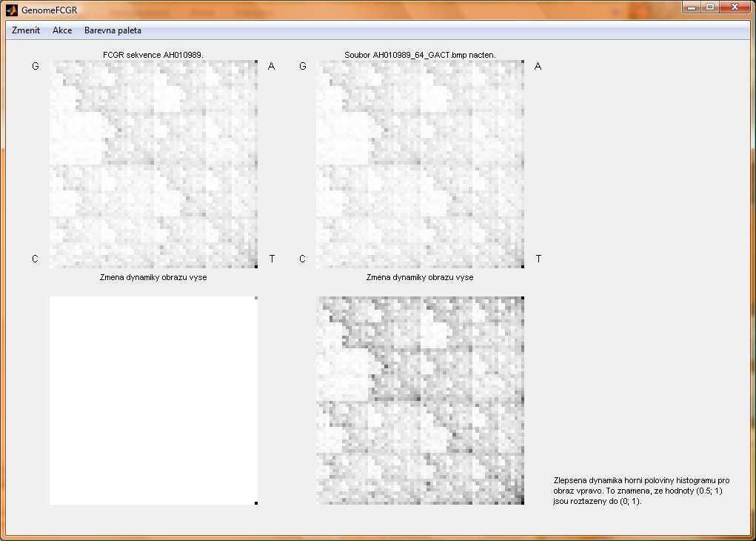Click the enhanced-contrast bottom-right FCGR plot

pyautogui.click(x=421, y=400)
